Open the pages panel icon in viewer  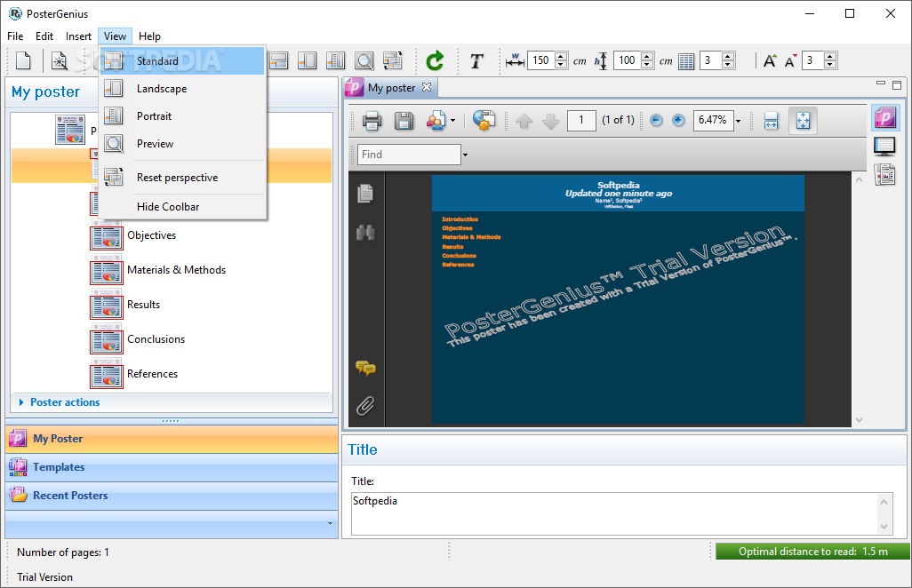(365, 193)
